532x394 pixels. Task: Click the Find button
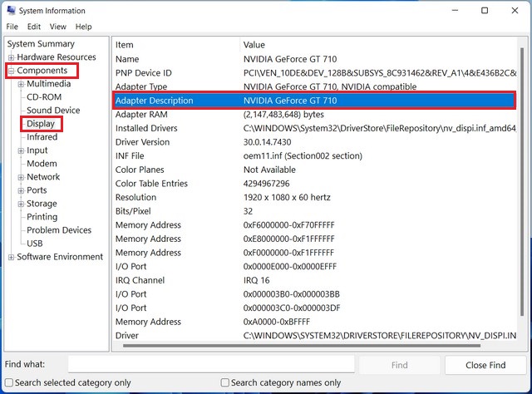click(399, 365)
